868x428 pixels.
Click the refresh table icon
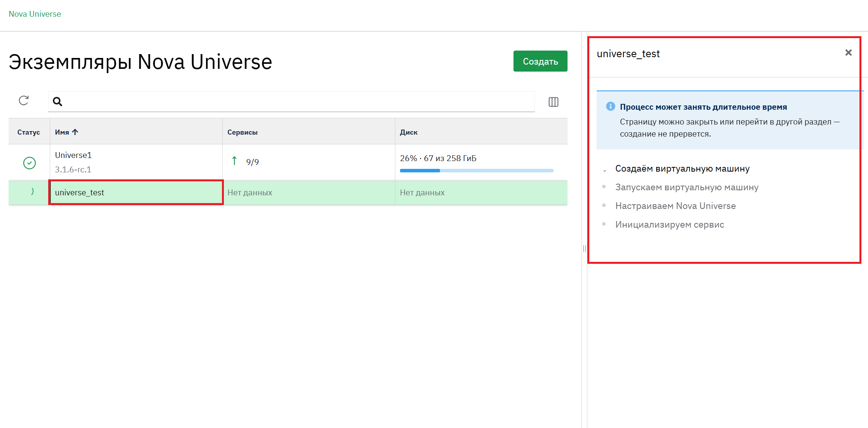pos(24,101)
